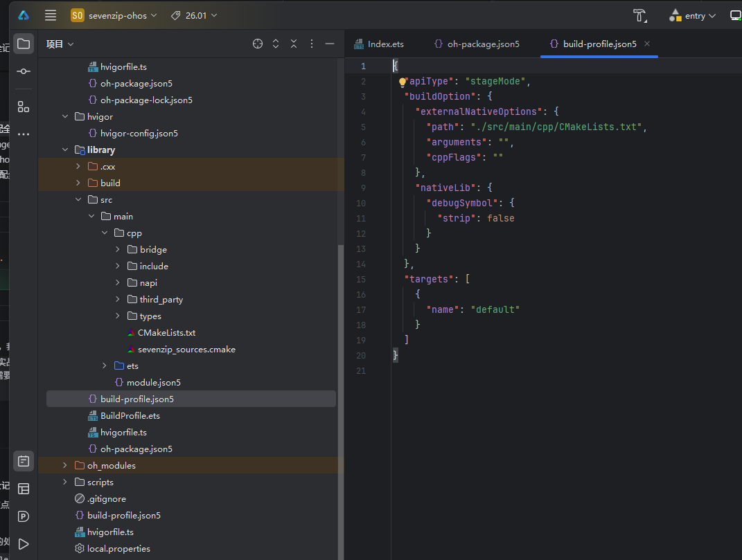Screen dimensions: 742x560
Task: Open the entry run configuration dropdown
Action: click(692, 16)
